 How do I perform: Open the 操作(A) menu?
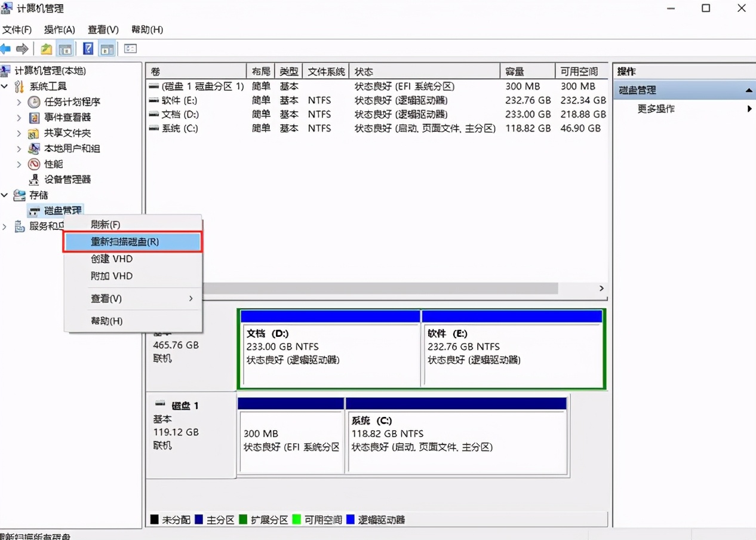pyautogui.click(x=58, y=29)
